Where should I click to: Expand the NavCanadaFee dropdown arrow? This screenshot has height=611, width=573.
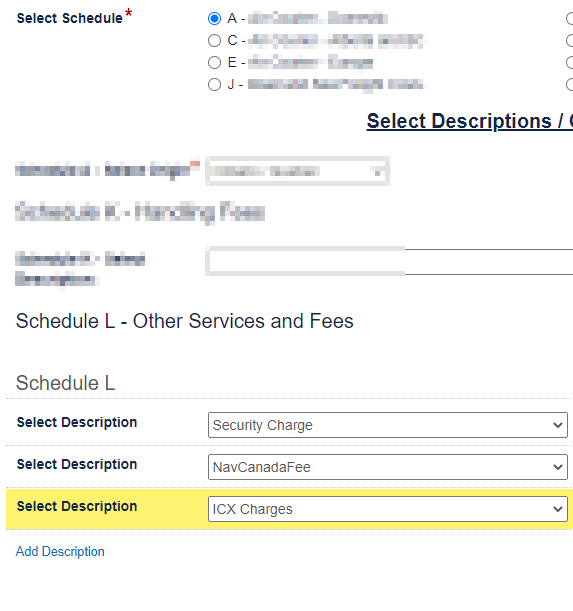coord(558,467)
